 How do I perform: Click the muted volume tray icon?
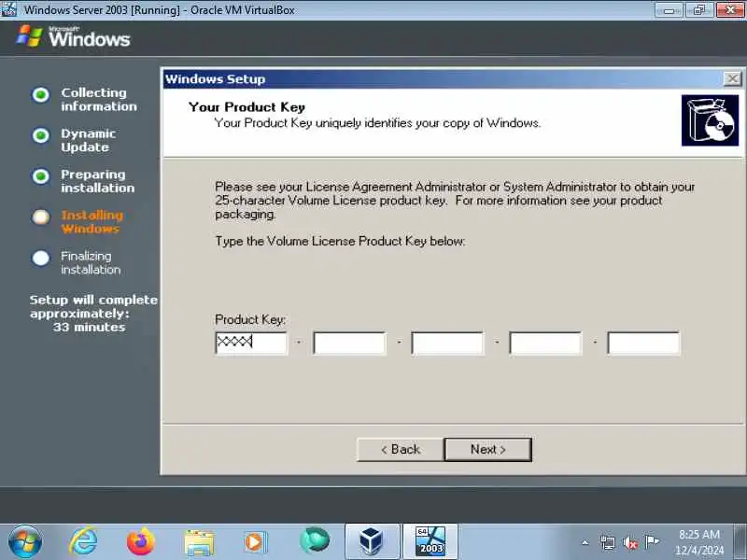630,542
